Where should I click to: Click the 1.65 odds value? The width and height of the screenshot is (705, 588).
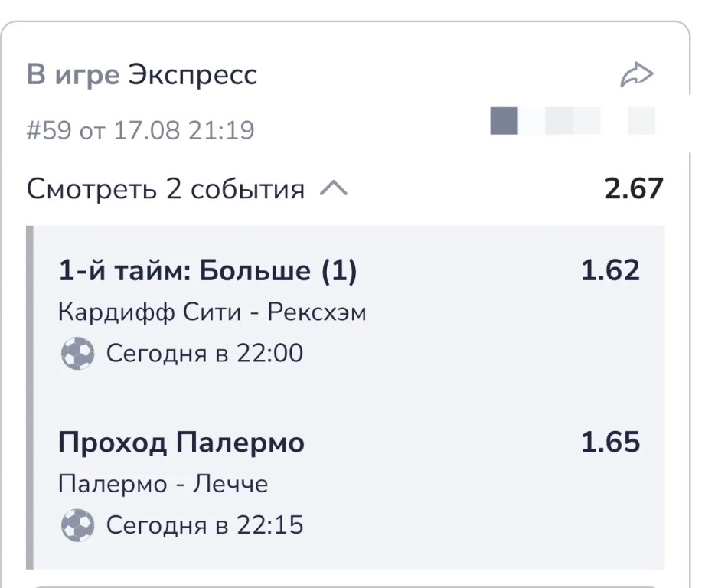click(610, 443)
